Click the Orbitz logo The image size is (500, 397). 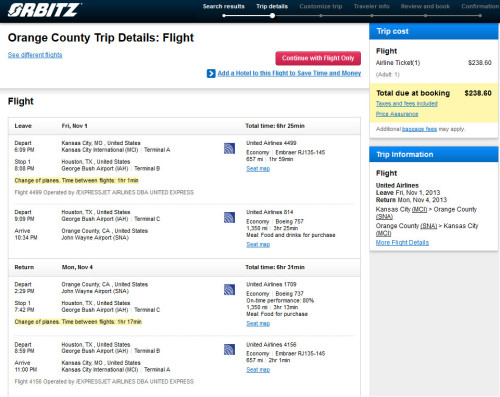[44, 10]
